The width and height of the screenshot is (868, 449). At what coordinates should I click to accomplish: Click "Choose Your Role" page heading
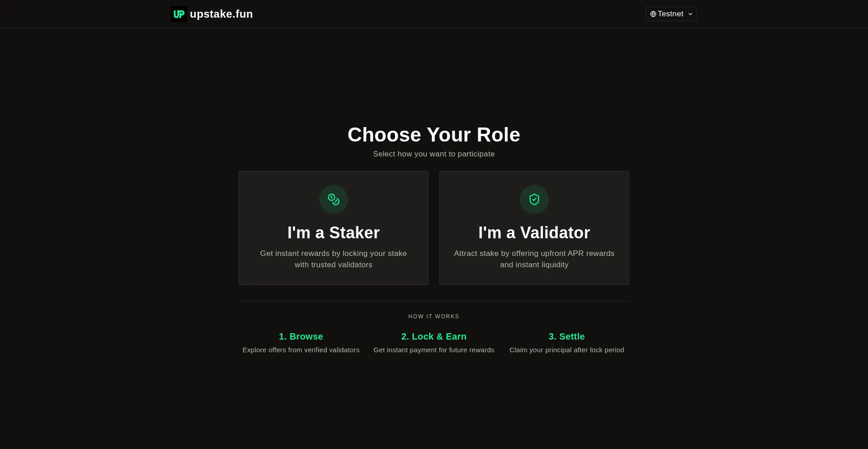pyautogui.click(x=434, y=135)
